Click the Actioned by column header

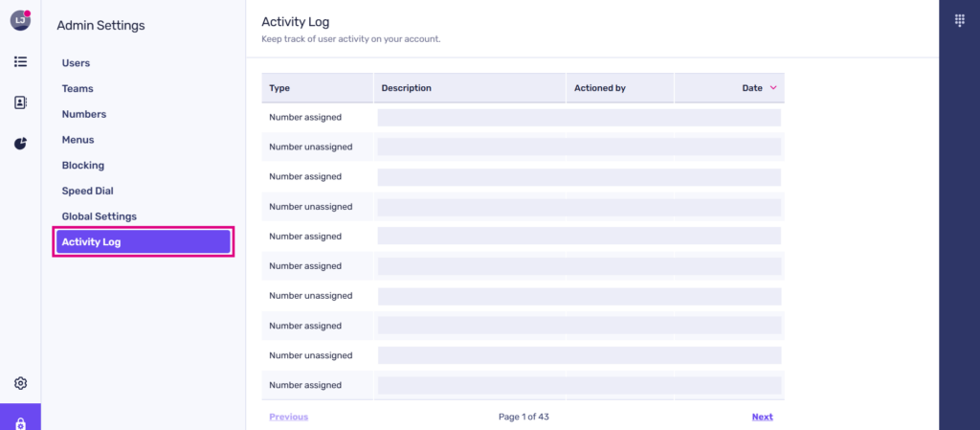(x=599, y=88)
